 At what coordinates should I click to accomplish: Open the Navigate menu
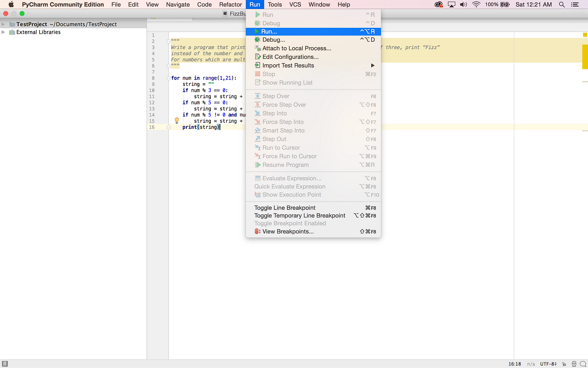coord(178,4)
